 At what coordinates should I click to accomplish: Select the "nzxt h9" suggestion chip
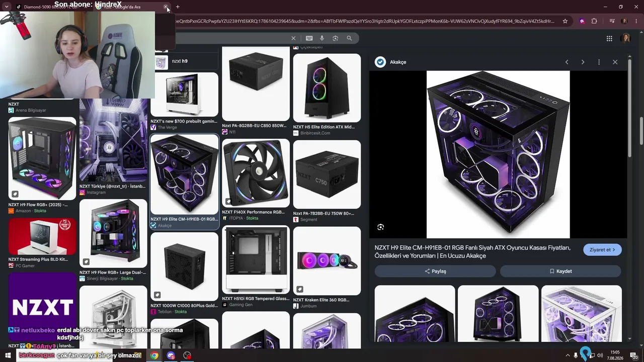(x=186, y=61)
